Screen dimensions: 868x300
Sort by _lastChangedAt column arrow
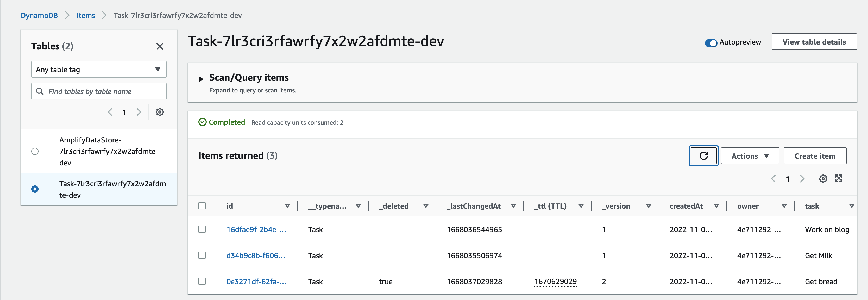coord(513,206)
